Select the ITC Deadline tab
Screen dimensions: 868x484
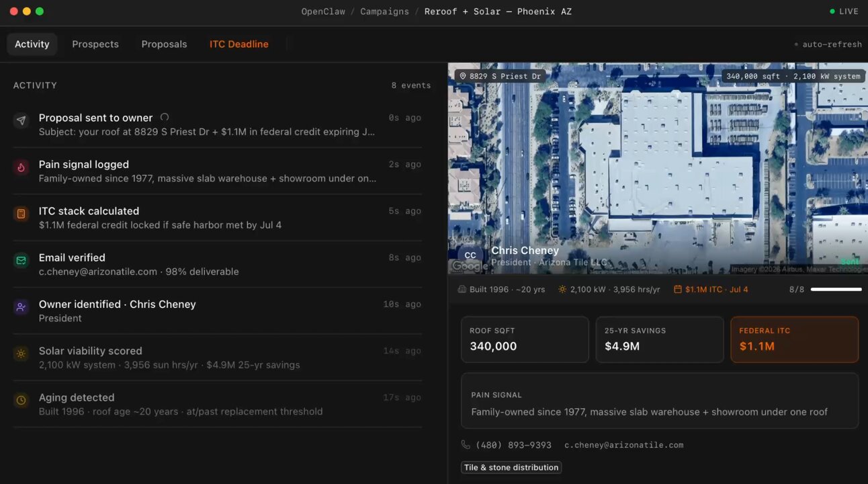point(238,44)
